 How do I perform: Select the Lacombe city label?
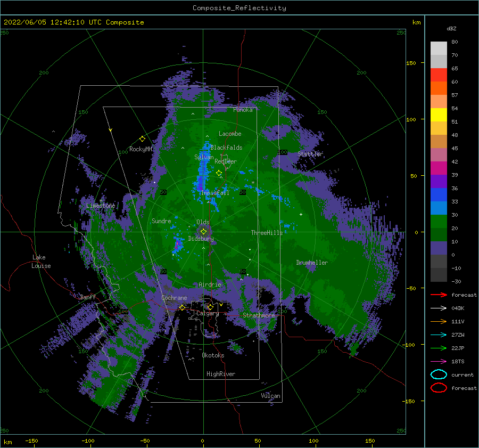tap(230, 134)
